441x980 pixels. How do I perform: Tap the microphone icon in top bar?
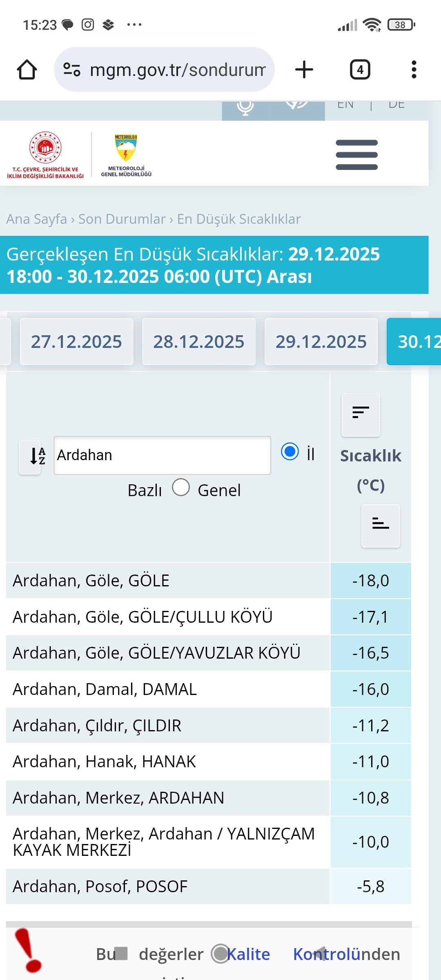245,107
